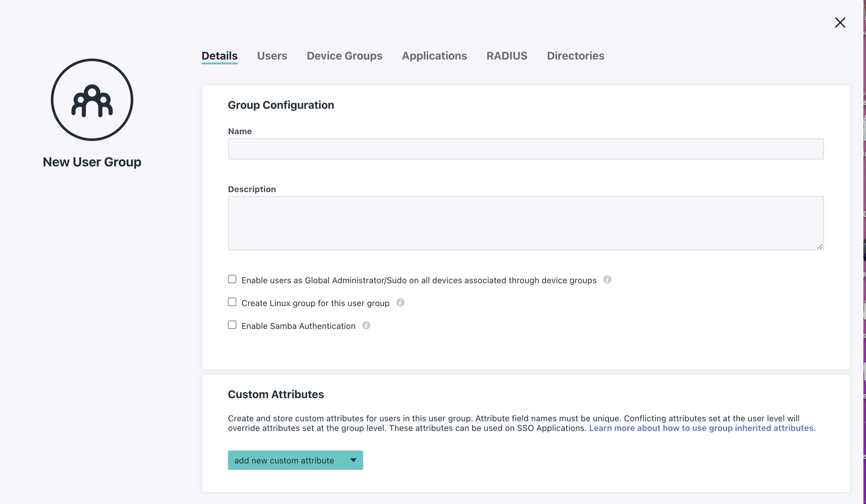
Task: Open the Directories tab
Action: point(576,56)
